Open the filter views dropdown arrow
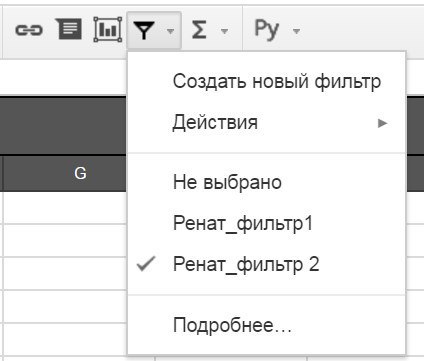This screenshot has height=361, width=424. tap(170, 31)
